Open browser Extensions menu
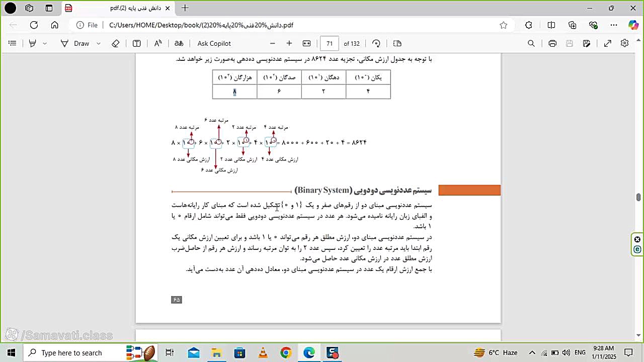The image size is (644, 362). [x=529, y=25]
